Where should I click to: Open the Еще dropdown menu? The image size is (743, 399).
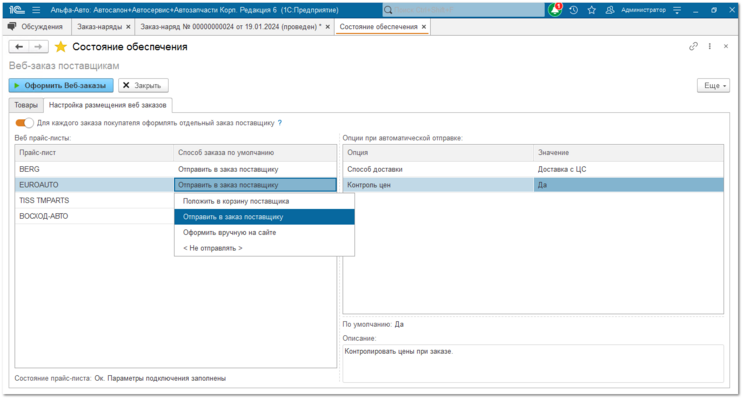tap(713, 85)
